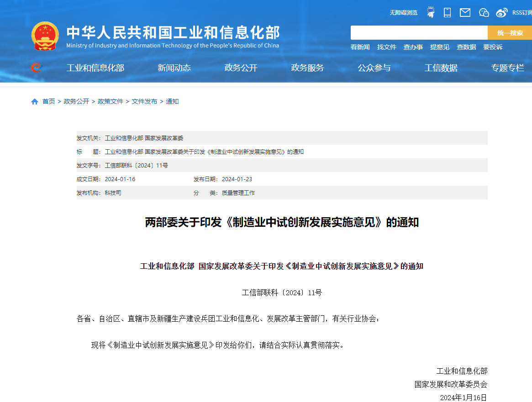The height and width of the screenshot is (402, 532).
Task: Select the 提意见 quick link
Action: [x=439, y=47]
